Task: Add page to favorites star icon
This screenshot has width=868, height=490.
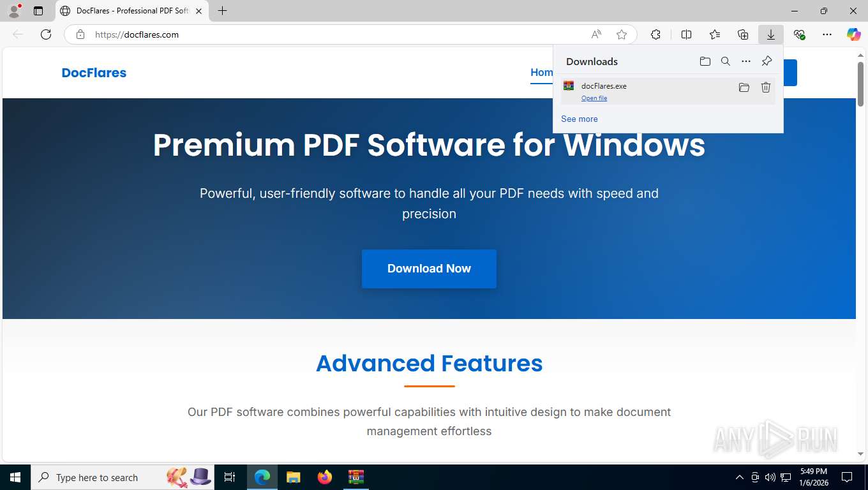Action: [622, 34]
